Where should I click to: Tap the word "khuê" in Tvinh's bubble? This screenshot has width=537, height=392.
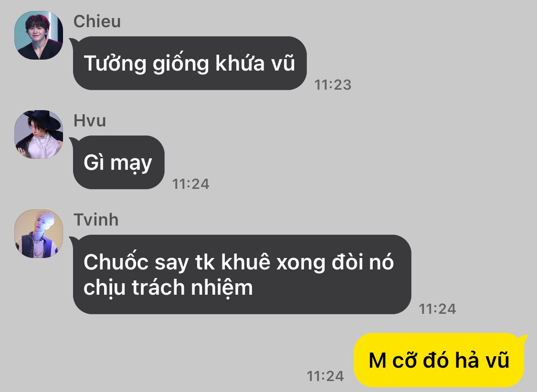point(246,262)
